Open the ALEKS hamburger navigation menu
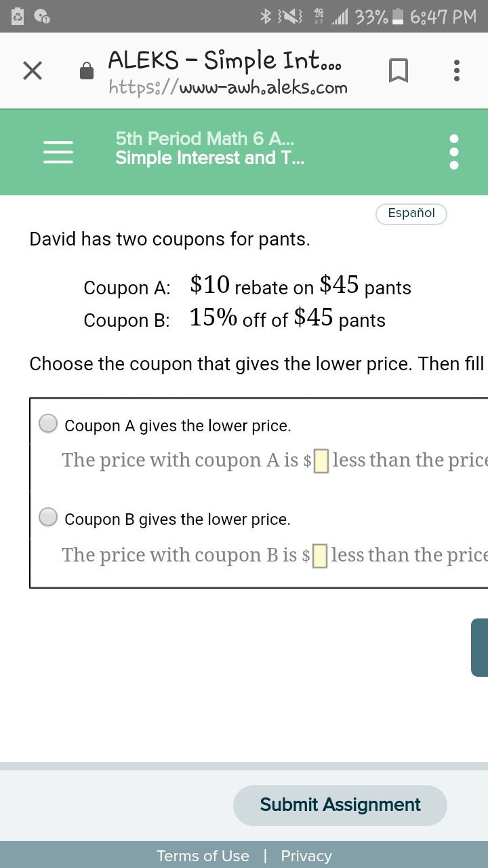The image size is (488, 868). 58,152
